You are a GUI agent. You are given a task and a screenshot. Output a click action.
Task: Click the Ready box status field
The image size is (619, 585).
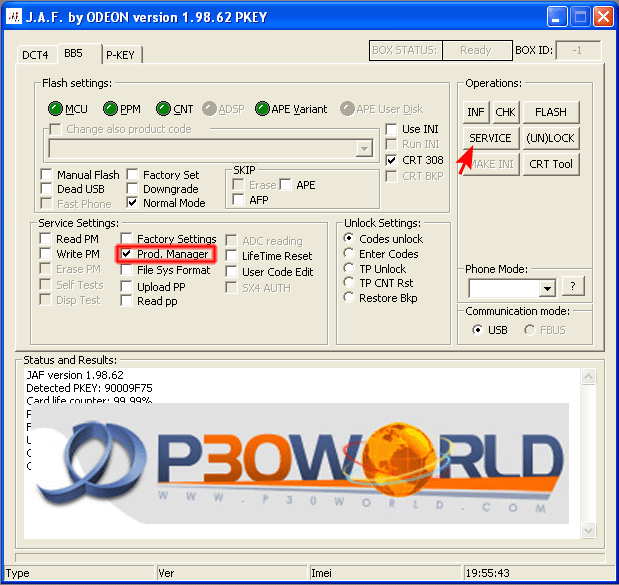click(477, 51)
